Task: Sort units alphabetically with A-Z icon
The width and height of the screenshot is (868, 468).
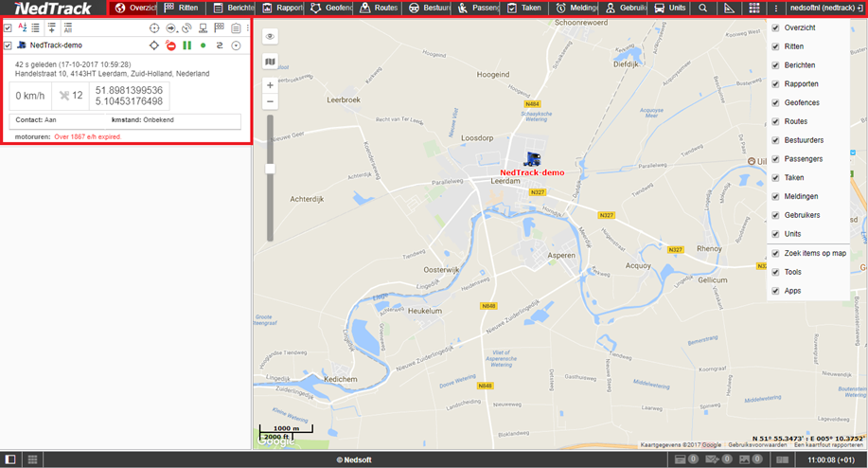Action: coord(22,27)
